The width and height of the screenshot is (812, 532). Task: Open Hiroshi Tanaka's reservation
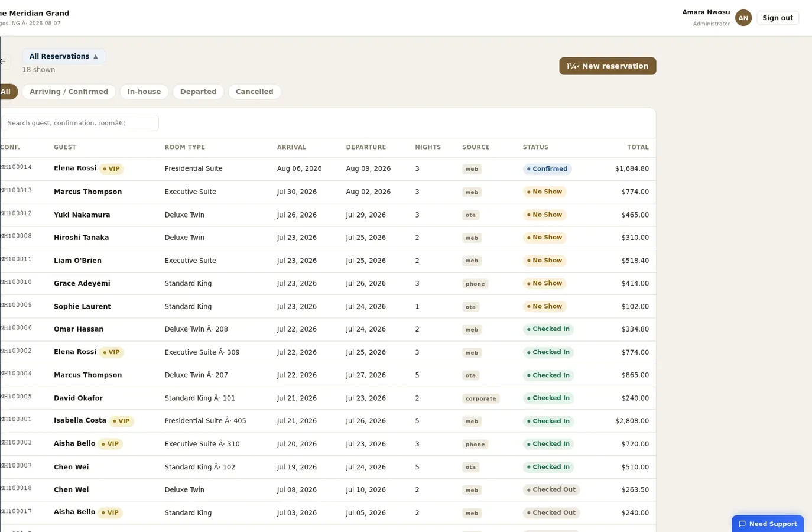point(328,238)
